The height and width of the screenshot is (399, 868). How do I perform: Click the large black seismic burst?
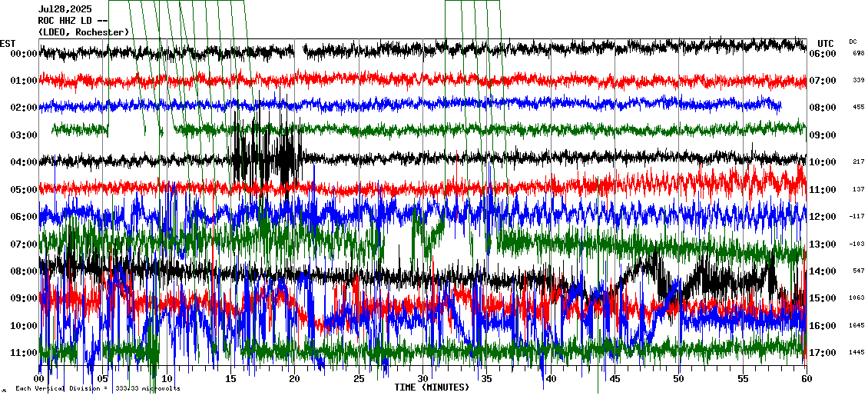coord(266,154)
